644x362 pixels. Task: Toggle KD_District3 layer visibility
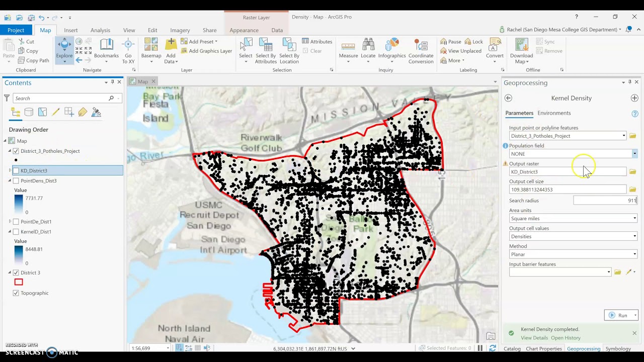[16, 171]
